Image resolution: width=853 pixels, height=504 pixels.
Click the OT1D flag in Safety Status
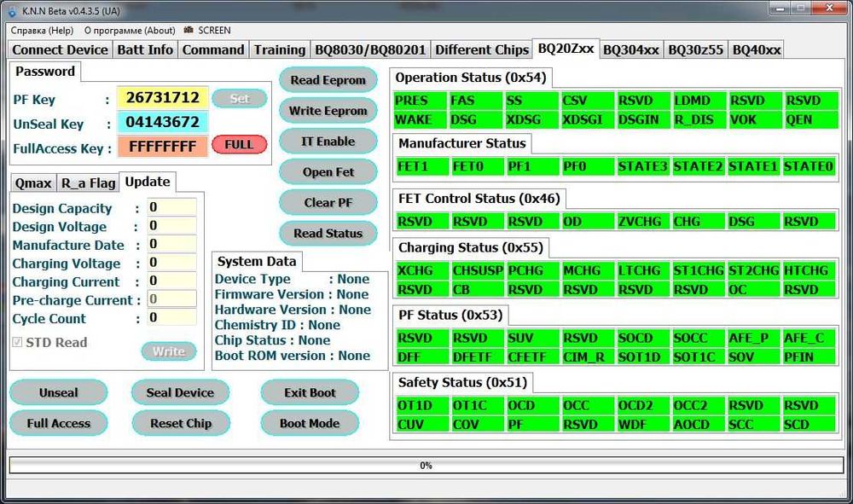point(423,406)
